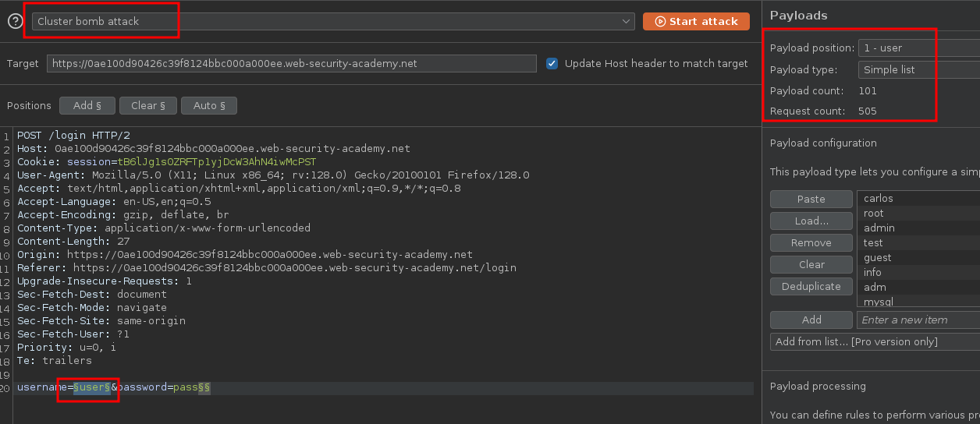The width and height of the screenshot is (980, 424).
Task: Click the Auto § position button
Action: tap(208, 105)
